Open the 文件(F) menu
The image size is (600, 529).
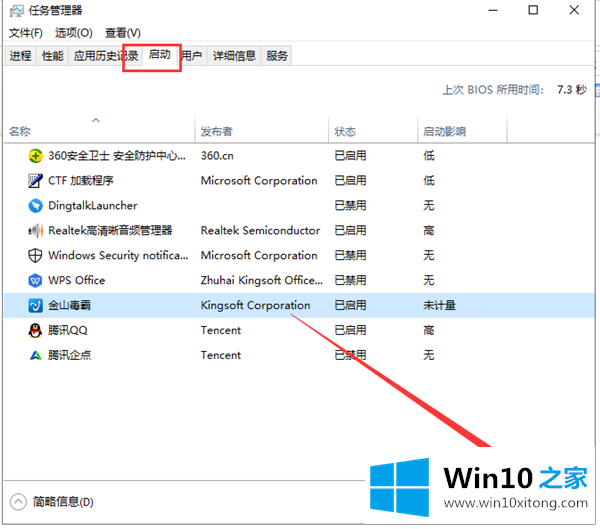click(26, 33)
